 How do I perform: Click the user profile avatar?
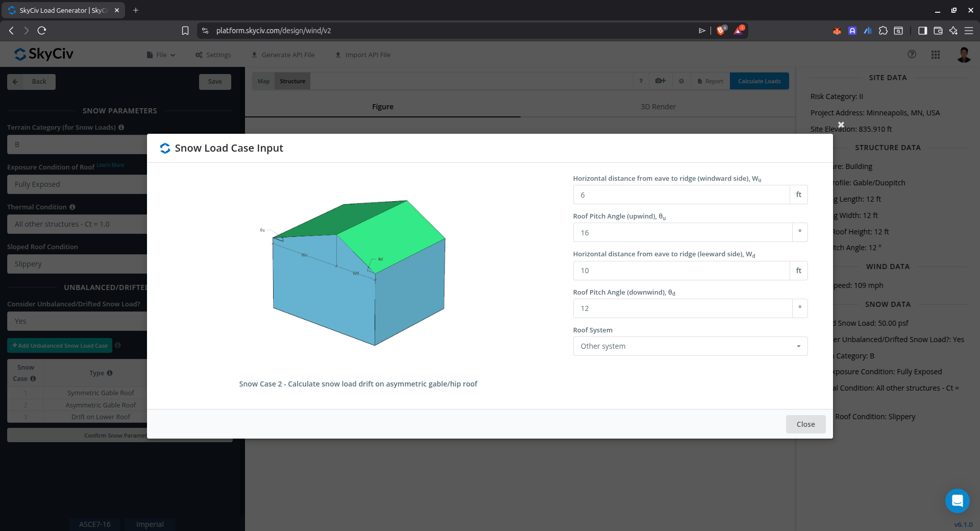963,55
